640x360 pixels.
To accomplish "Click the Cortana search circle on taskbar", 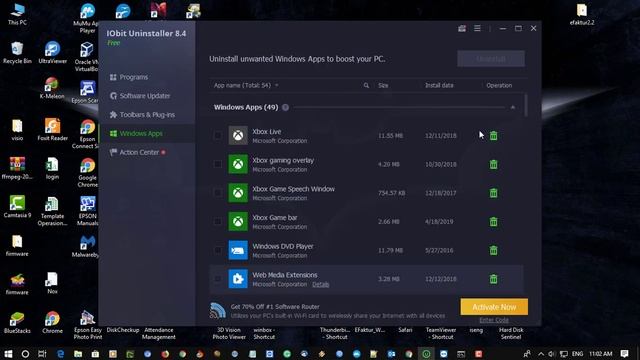I will (25, 353).
